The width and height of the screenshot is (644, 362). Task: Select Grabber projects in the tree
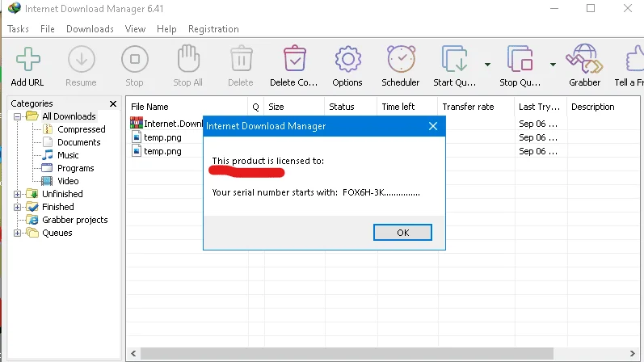point(75,220)
